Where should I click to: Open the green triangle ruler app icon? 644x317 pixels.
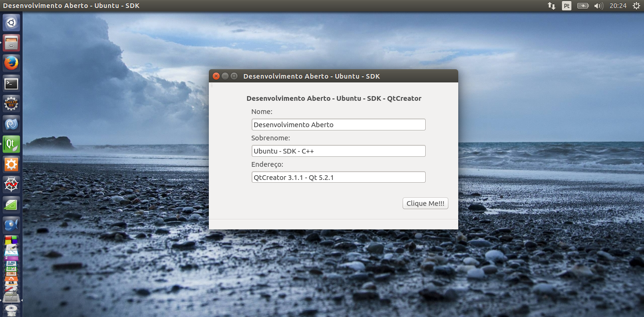pyautogui.click(x=11, y=204)
